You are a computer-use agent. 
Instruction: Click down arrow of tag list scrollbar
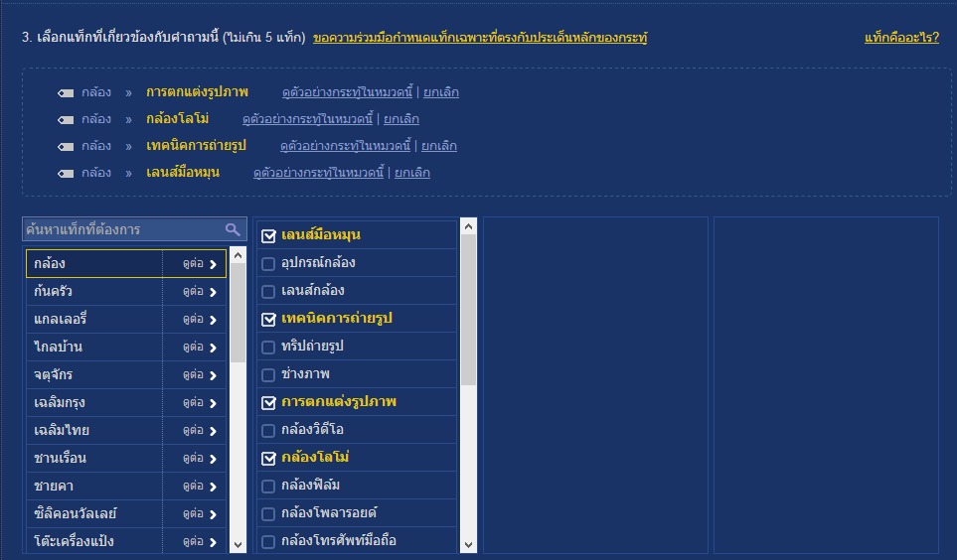coord(468,545)
